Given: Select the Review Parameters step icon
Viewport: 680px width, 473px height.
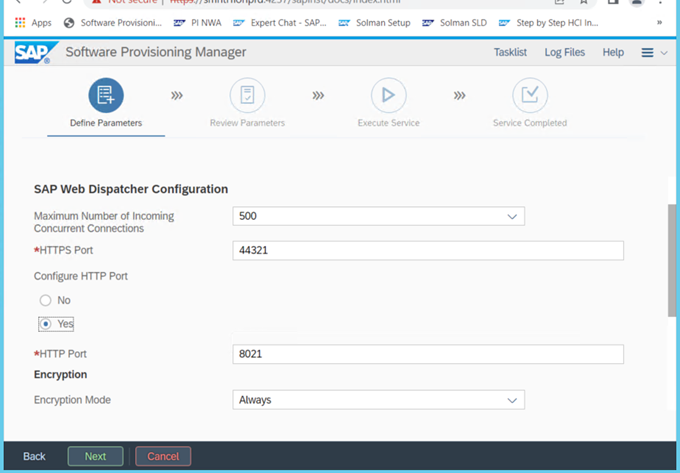Looking at the screenshot, I should [247, 95].
